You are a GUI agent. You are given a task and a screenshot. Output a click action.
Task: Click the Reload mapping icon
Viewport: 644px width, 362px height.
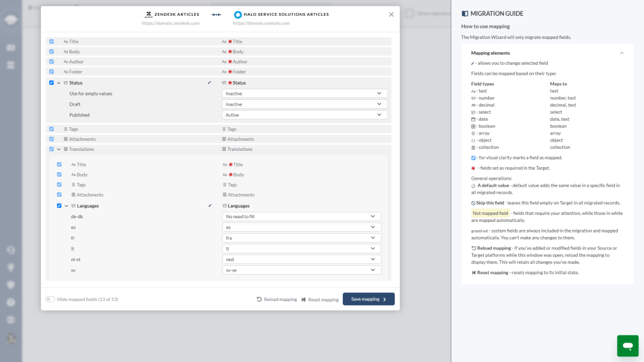(x=259, y=299)
